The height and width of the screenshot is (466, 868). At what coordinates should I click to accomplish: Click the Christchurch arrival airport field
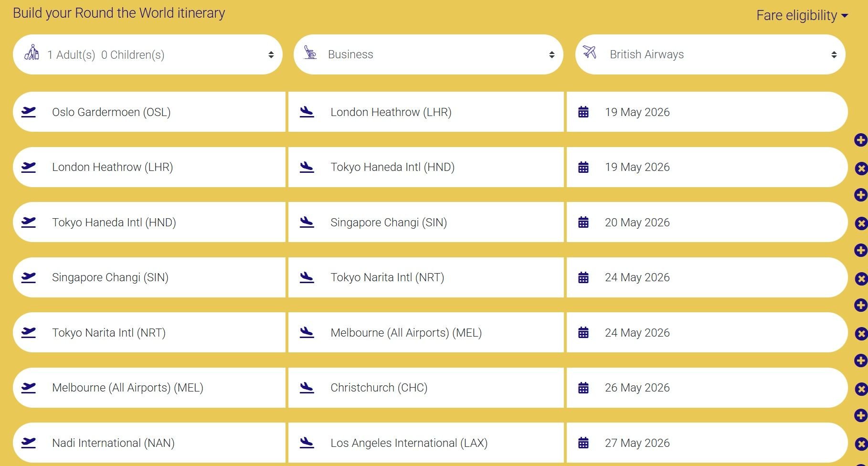pyautogui.click(x=425, y=388)
